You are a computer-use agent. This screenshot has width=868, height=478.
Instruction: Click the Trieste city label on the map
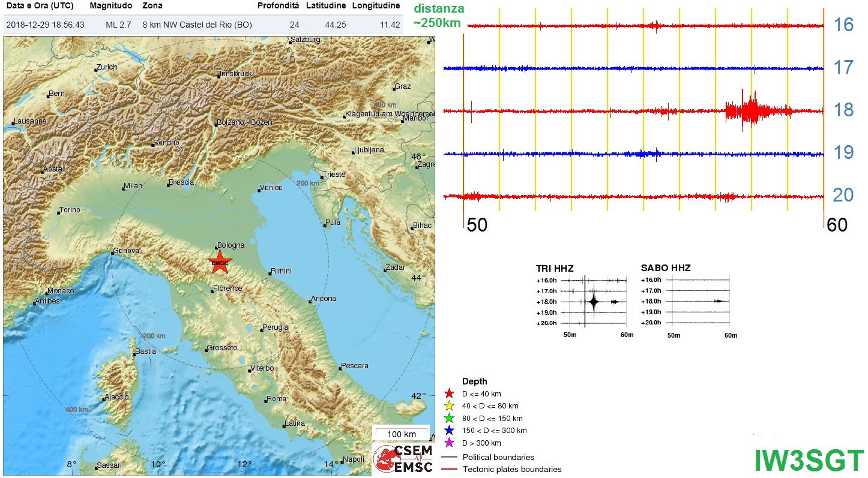334,175
